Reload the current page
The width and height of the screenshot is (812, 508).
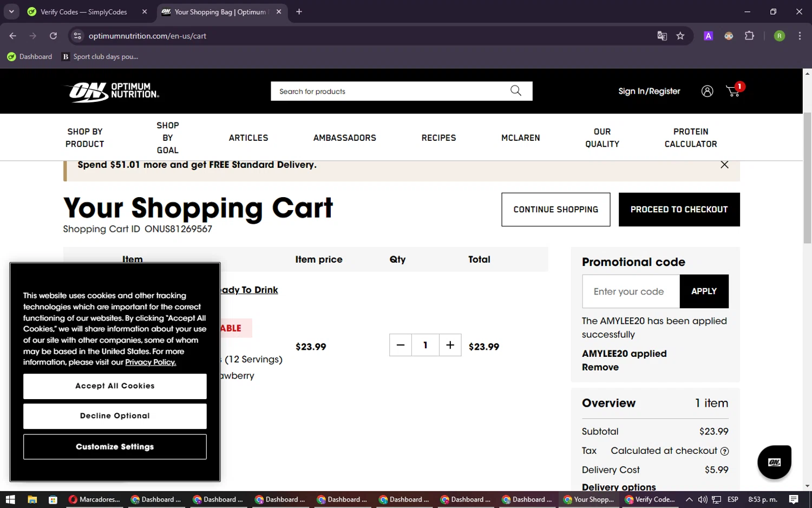point(53,36)
